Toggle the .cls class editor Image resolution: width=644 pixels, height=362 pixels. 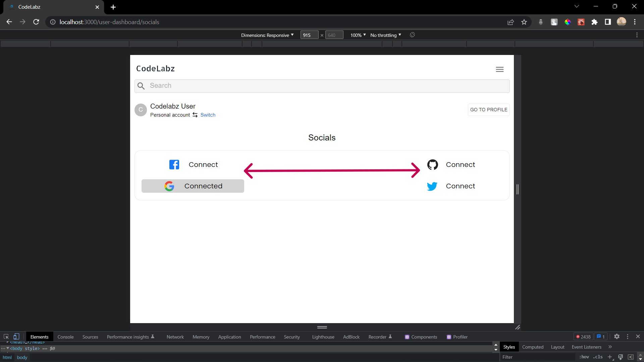tap(598, 357)
